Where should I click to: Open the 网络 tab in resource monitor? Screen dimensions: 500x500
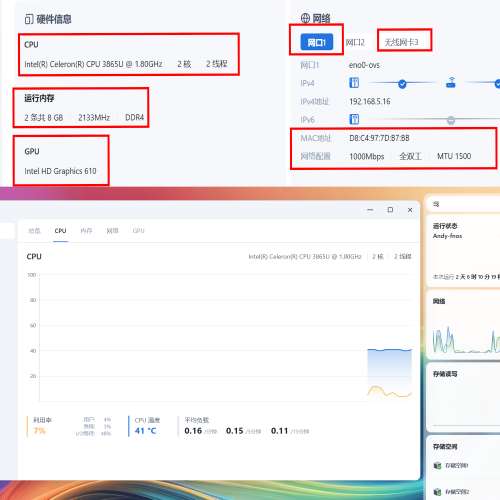(112, 231)
